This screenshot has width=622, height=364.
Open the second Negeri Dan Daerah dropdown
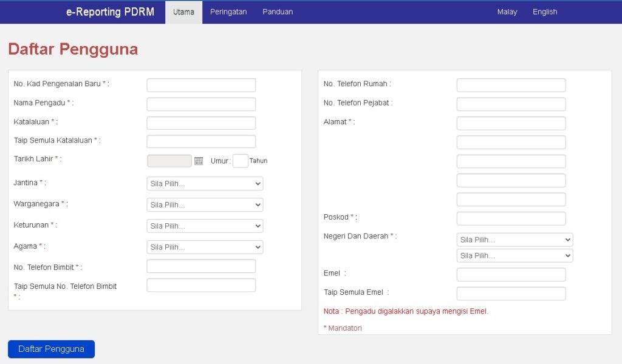[x=514, y=256]
